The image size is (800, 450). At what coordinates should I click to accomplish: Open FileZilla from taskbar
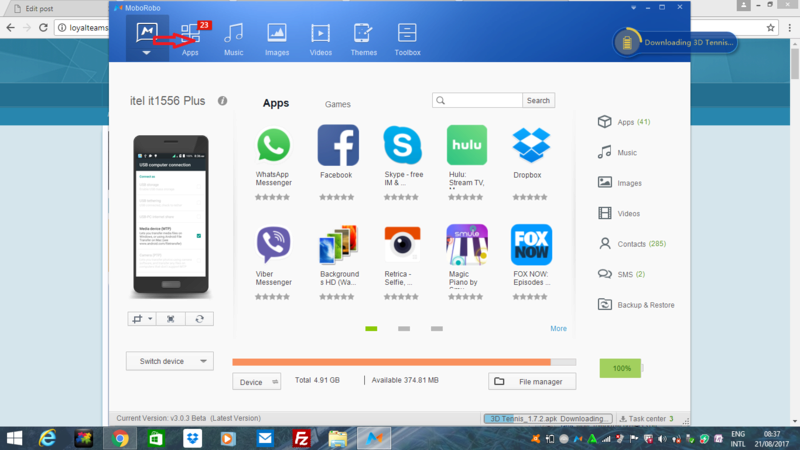(x=301, y=438)
